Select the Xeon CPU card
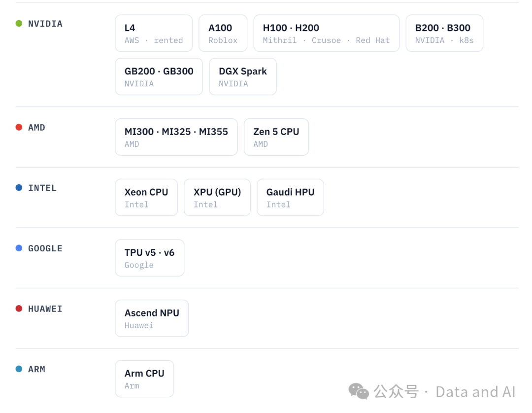The image size is (532, 413). [x=146, y=198]
